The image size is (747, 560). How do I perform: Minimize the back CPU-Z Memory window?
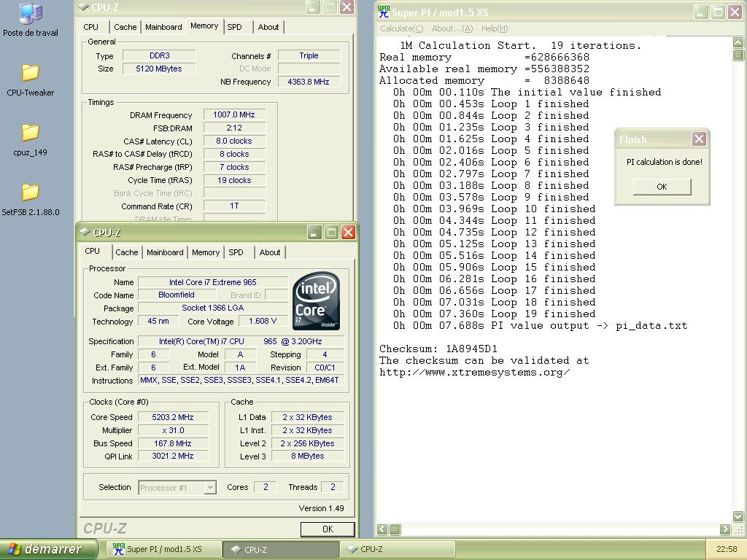tap(313, 7)
